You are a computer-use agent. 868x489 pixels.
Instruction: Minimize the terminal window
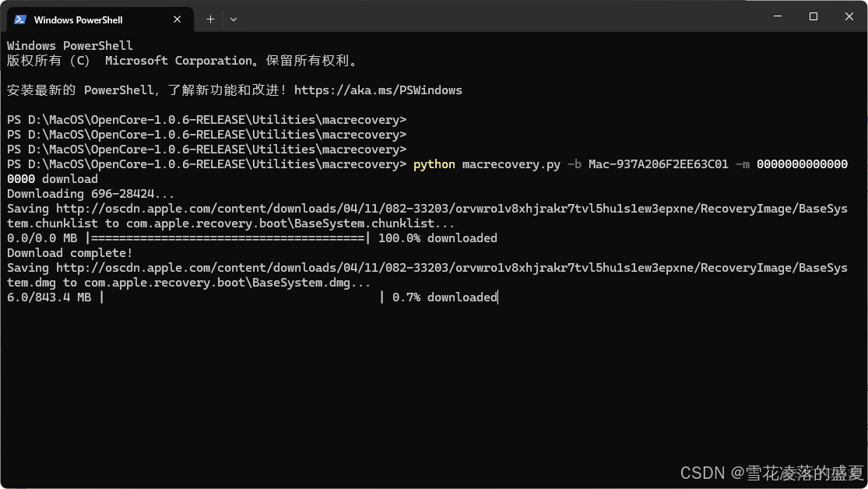tap(778, 16)
